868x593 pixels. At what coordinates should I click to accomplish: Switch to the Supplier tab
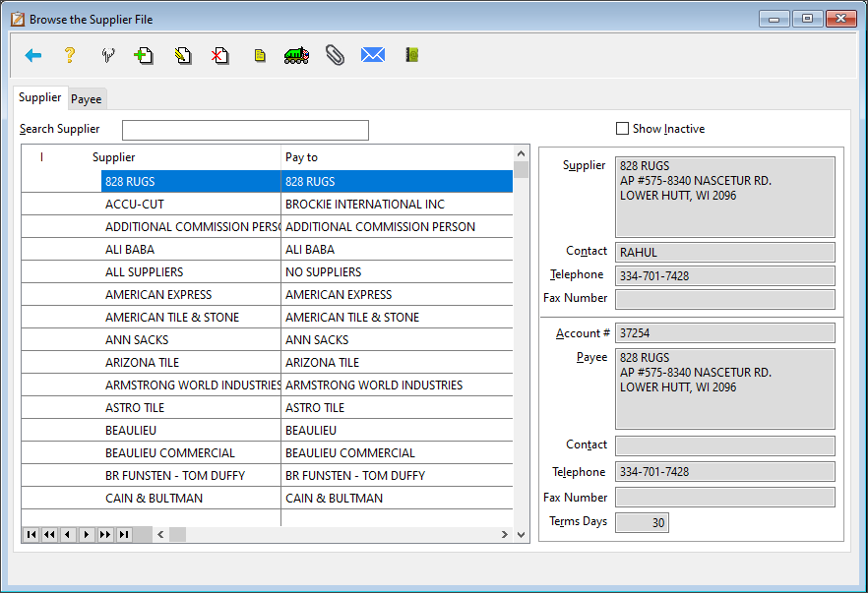pyautogui.click(x=39, y=97)
